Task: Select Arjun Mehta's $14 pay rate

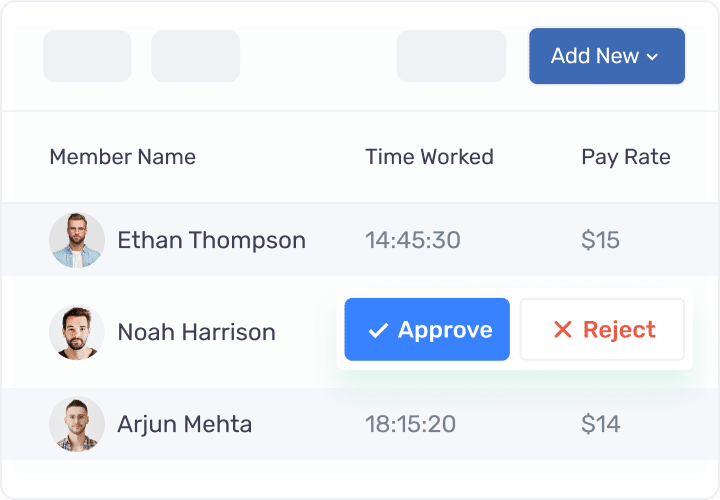Action: coord(601,424)
